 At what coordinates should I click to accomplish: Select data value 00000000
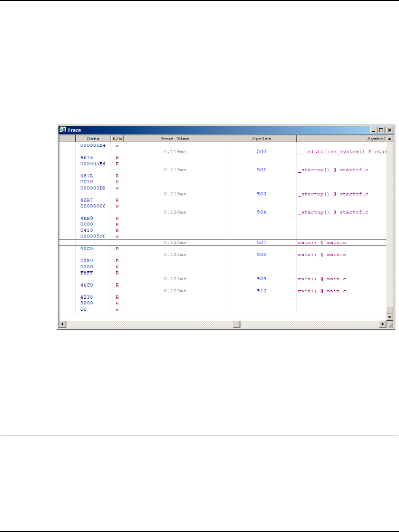click(93, 206)
